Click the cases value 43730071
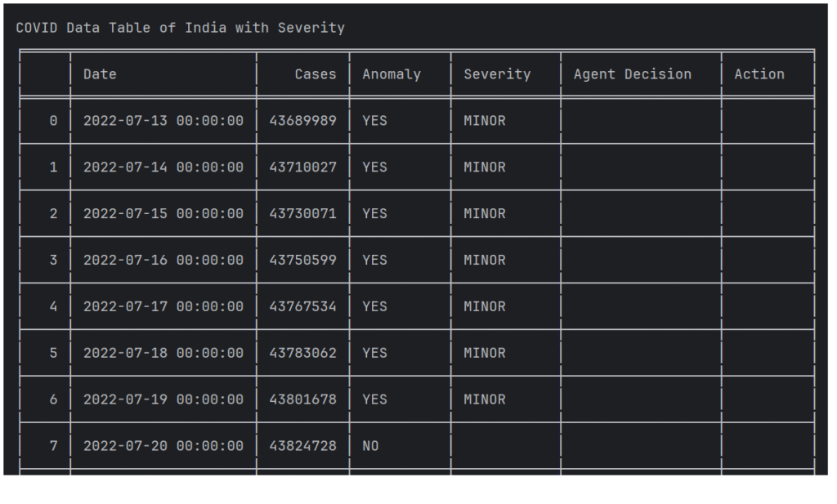The height and width of the screenshot is (504, 837). point(302,214)
